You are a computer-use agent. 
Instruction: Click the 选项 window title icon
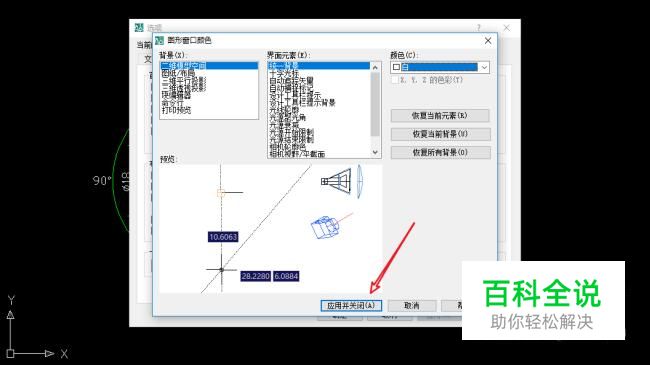point(139,28)
